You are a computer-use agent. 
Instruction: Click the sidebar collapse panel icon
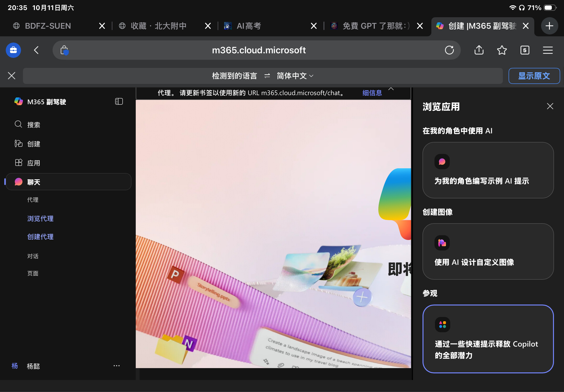coord(119,101)
